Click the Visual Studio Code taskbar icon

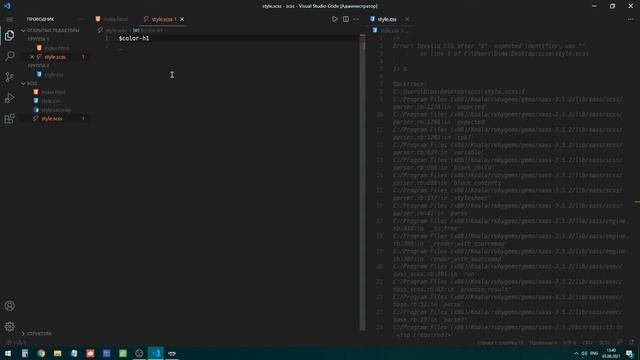pos(156,353)
